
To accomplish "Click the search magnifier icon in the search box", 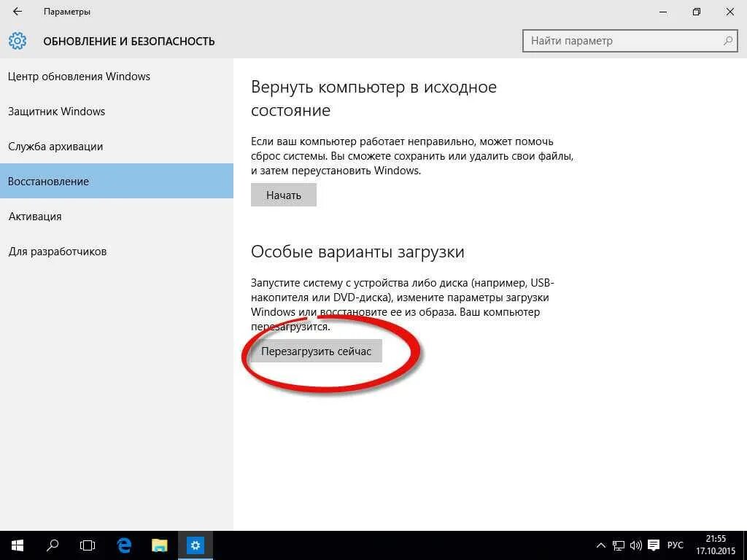I will point(727,41).
